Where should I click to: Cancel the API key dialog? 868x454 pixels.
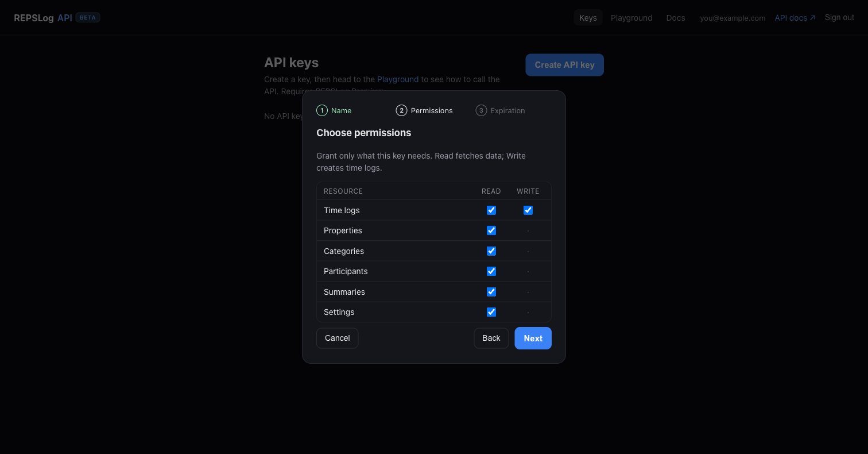[x=337, y=338]
